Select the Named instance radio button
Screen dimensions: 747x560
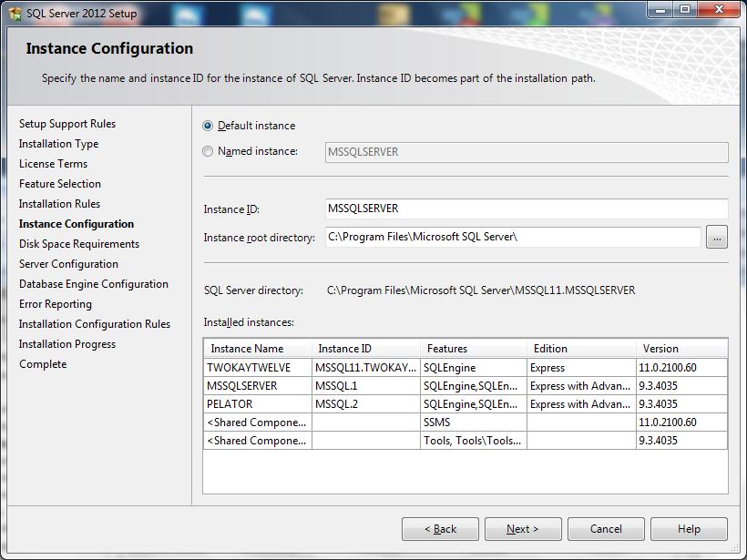[208, 151]
